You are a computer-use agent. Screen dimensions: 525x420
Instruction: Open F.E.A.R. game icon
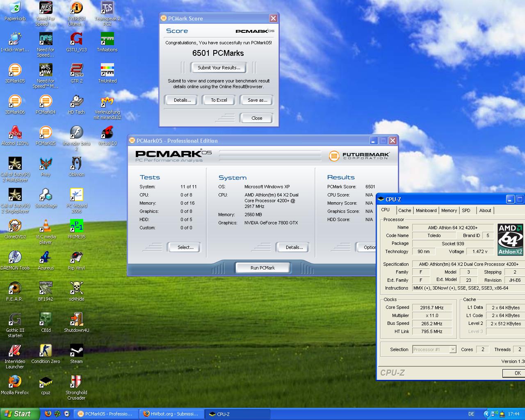click(x=15, y=291)
